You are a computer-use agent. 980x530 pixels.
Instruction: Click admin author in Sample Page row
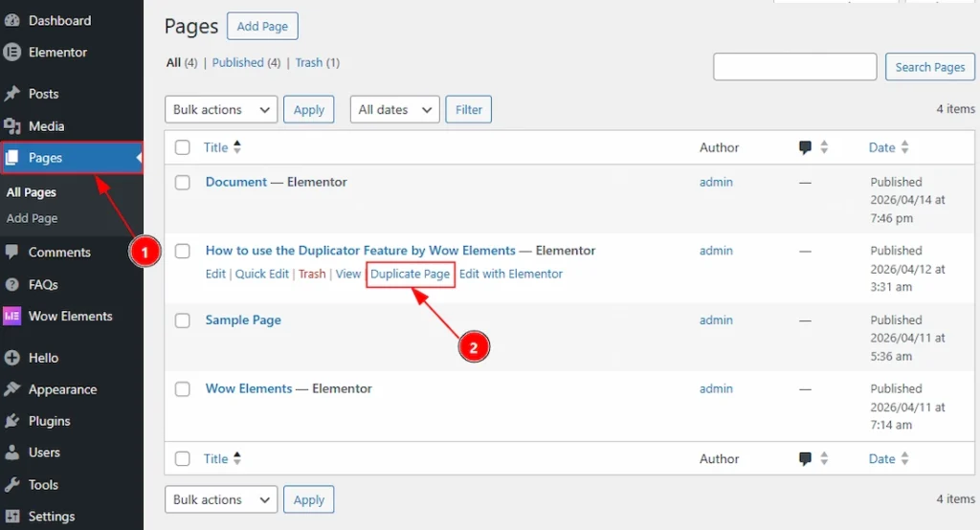716,320
